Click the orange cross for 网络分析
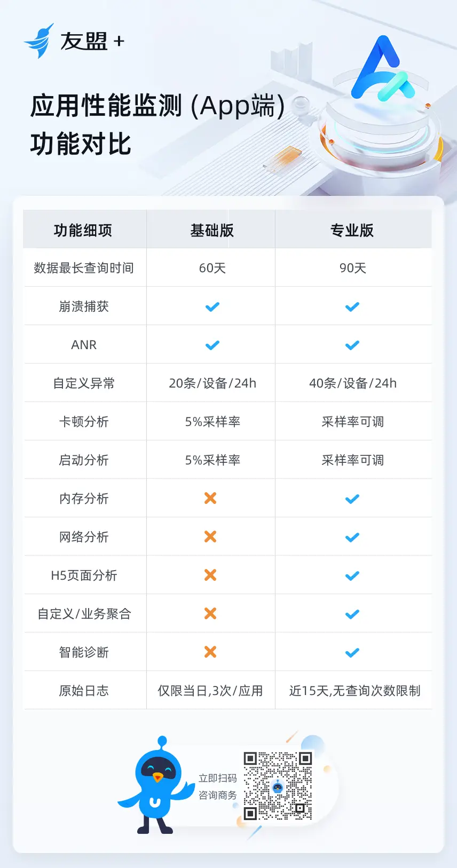The image size is (457, 868). point(210,536)
